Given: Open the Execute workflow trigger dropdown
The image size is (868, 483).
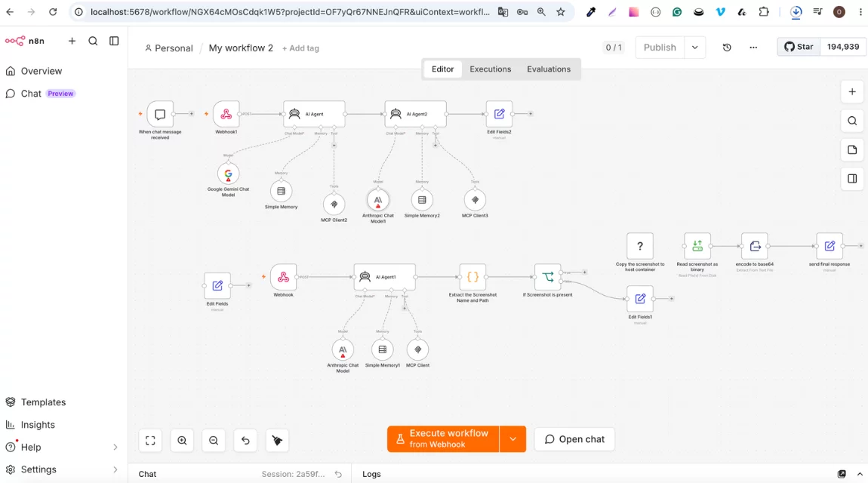Looking at the screenshot, I should click(x=512, y=439).
